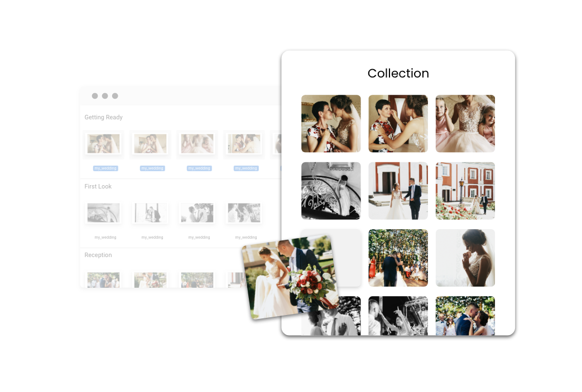Select black-and-white bride on staircase photo
582x392 pixels.
click(x=331, y=191)
